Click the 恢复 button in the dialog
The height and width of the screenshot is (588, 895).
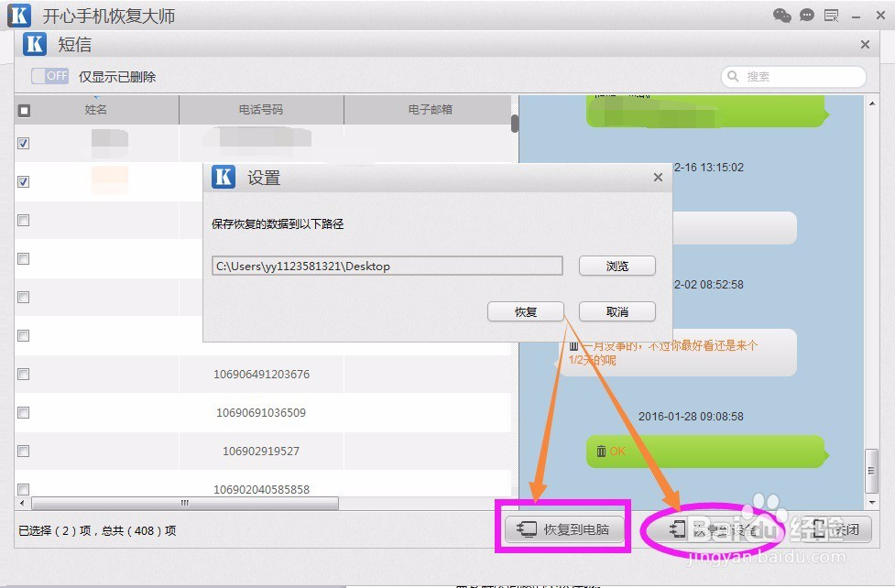tap(525, 311)
